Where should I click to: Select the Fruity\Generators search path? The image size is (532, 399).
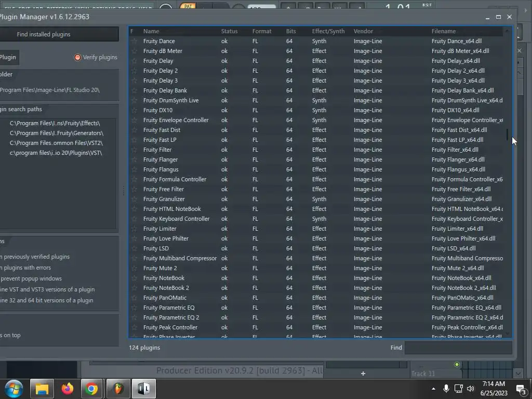point(56,133)
